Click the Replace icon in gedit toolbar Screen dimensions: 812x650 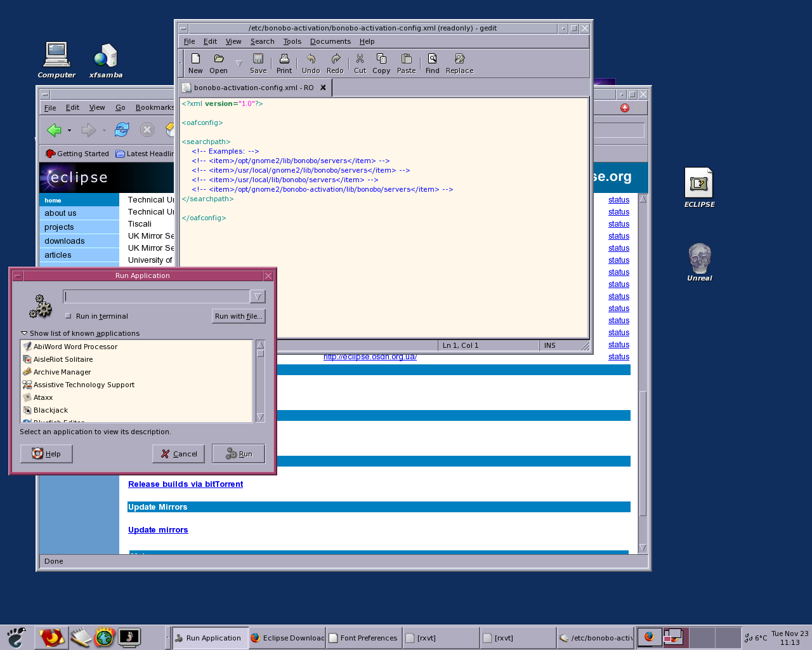point(460,59)
